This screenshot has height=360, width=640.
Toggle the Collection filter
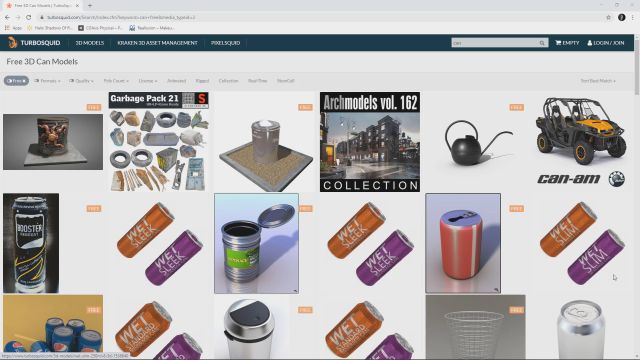coord(228,81)
